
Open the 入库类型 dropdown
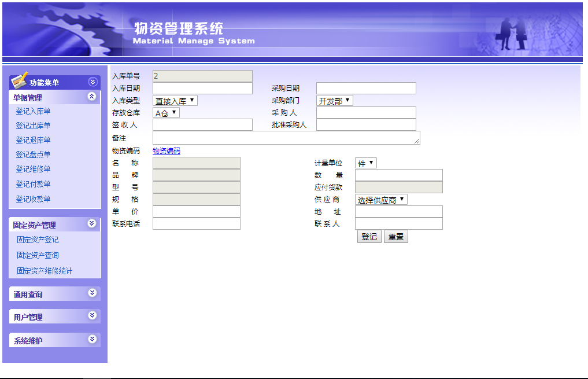pyautogui.click(x=175, y=101)
